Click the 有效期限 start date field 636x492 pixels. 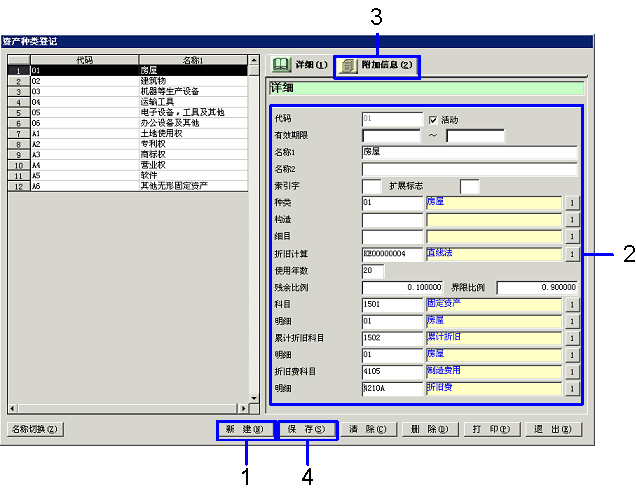[x=391, y=135]
